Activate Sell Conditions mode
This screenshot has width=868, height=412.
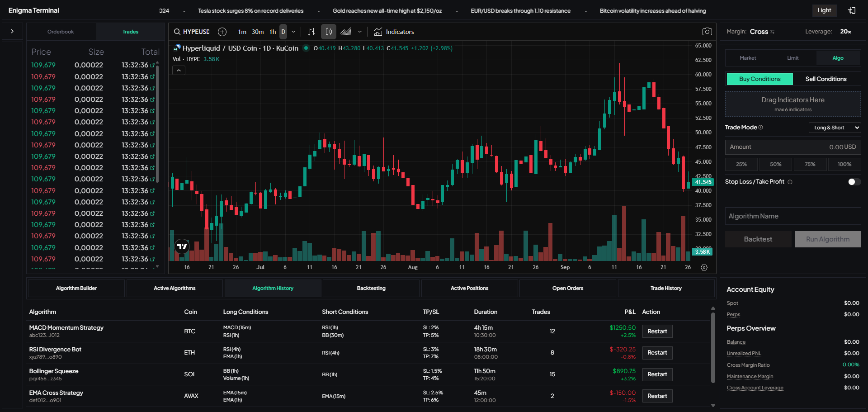point(826,79)
